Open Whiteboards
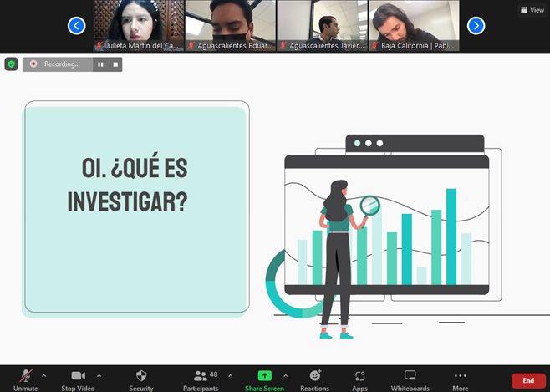This screenshot has height=392, width=550. (410, 380)
